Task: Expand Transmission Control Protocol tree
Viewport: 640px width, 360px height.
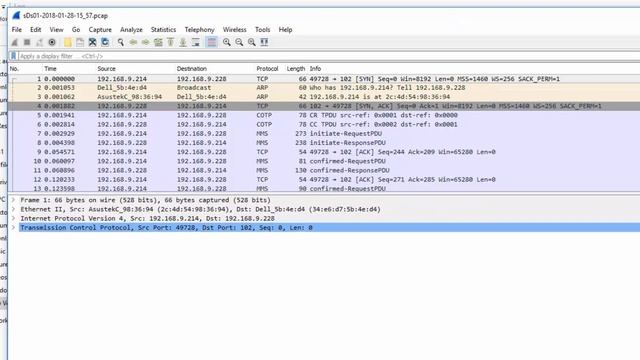Action: (x=13, y=227)
